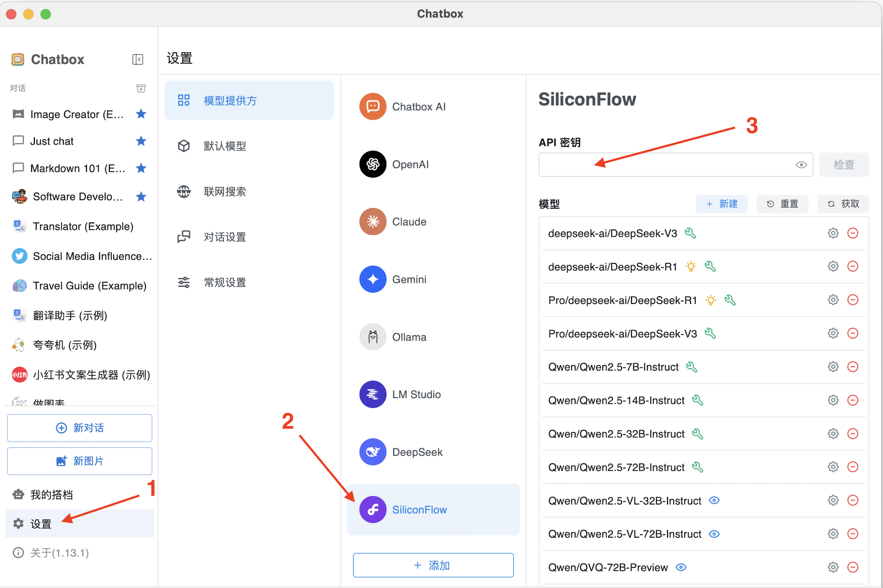Click the vision eye icon on Qwen/Qwen2.5-VL-72B-Instruct
883x588 pixels.
(x=714, y=534)
